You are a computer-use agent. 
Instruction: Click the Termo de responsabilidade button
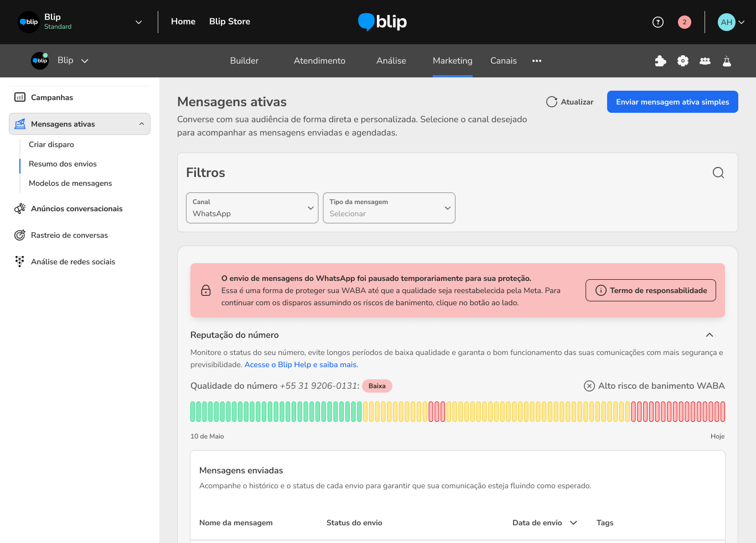650,290
